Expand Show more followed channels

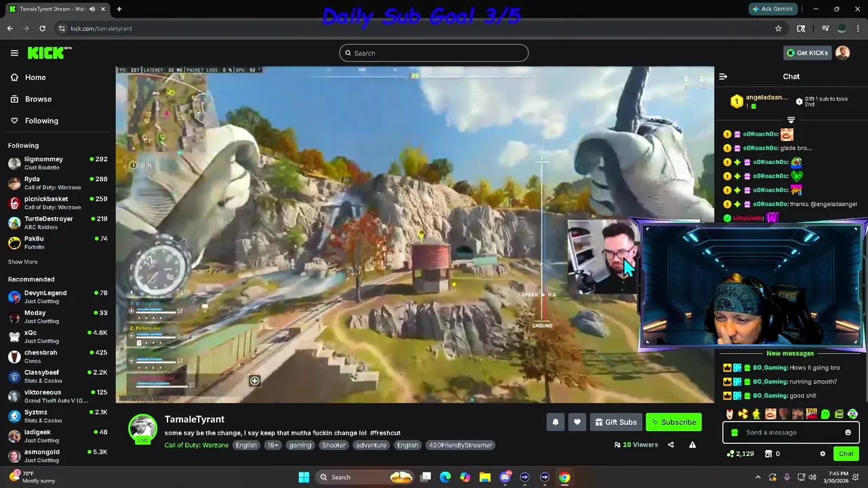[x=23, y=262]
